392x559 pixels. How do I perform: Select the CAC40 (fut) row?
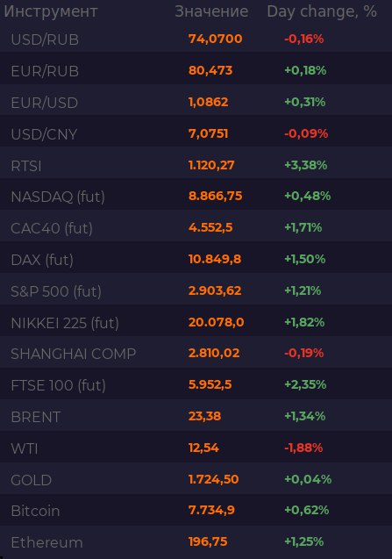click(196, 228)
